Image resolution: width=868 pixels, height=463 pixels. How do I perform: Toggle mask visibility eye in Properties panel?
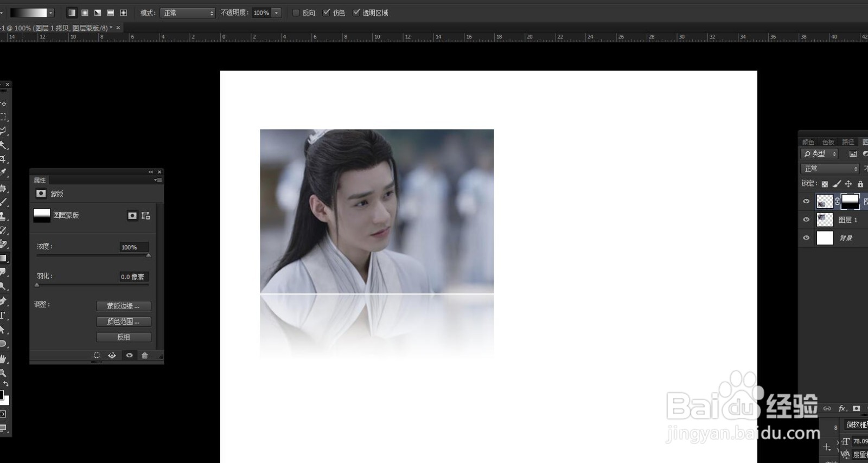coord(129,356)
